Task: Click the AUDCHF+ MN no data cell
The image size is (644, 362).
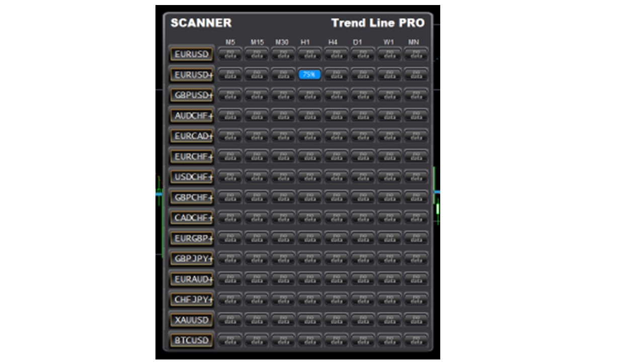Action: pos(416,116)
